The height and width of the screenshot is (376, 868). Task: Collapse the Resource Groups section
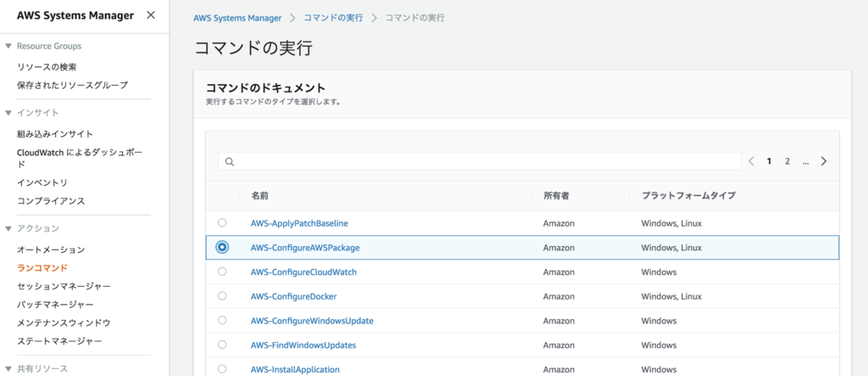click(x=8, y=46)
